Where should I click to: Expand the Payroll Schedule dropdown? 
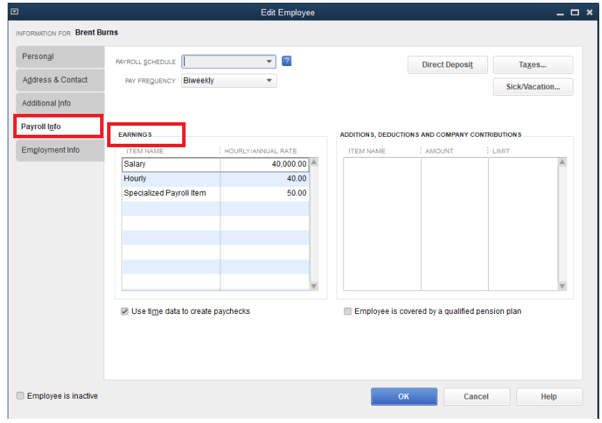coord(269,61)
